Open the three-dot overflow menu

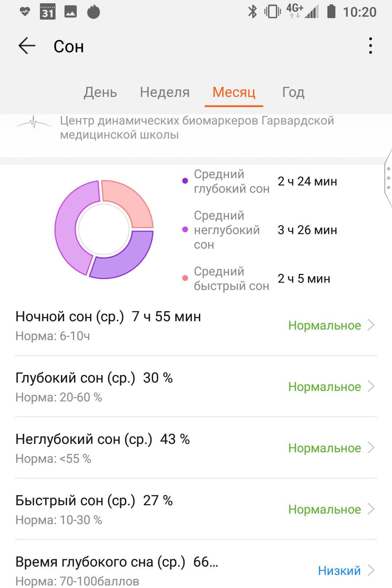tap(370, 46)
